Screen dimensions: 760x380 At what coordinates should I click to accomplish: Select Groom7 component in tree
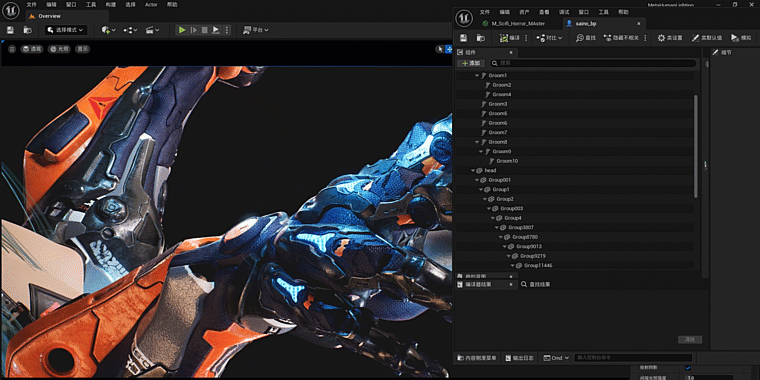click(498, 132)
